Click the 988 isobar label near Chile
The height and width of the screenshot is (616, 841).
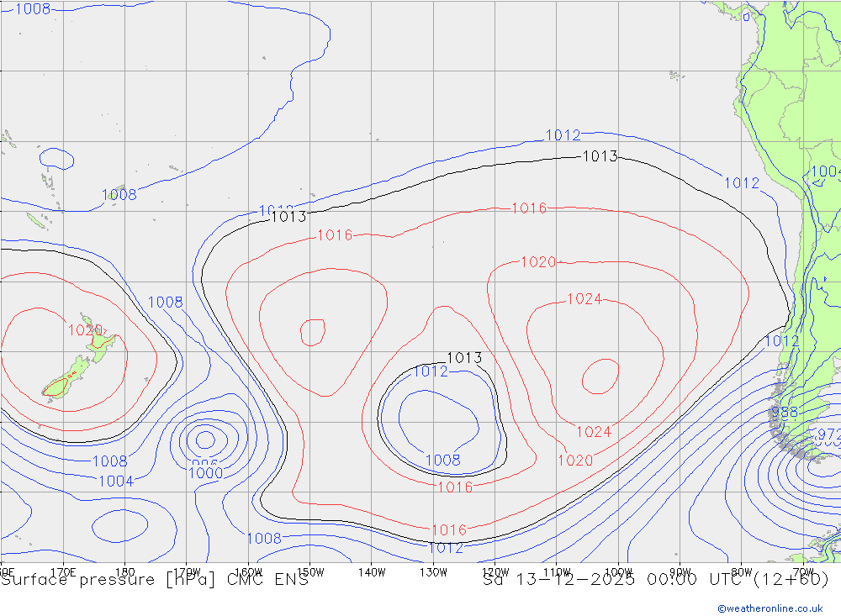(785, 413)
